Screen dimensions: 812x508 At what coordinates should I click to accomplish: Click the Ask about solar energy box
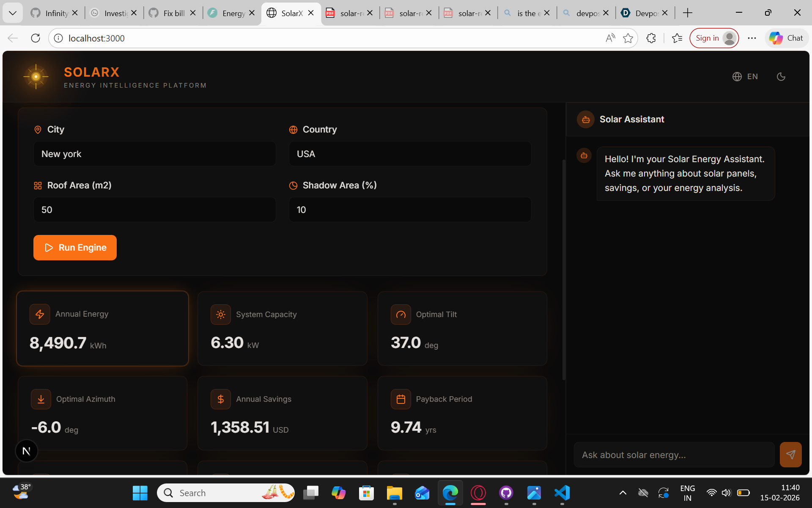click(674, 455)
